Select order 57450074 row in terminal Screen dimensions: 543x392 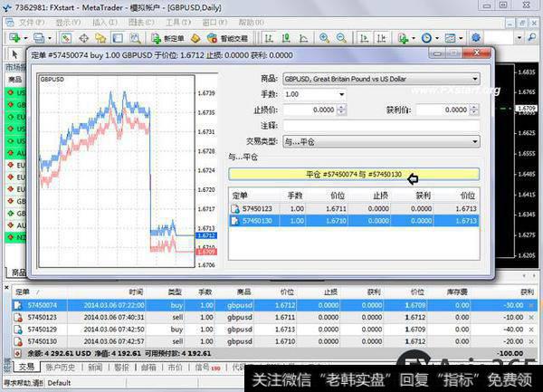pos(274,305)
